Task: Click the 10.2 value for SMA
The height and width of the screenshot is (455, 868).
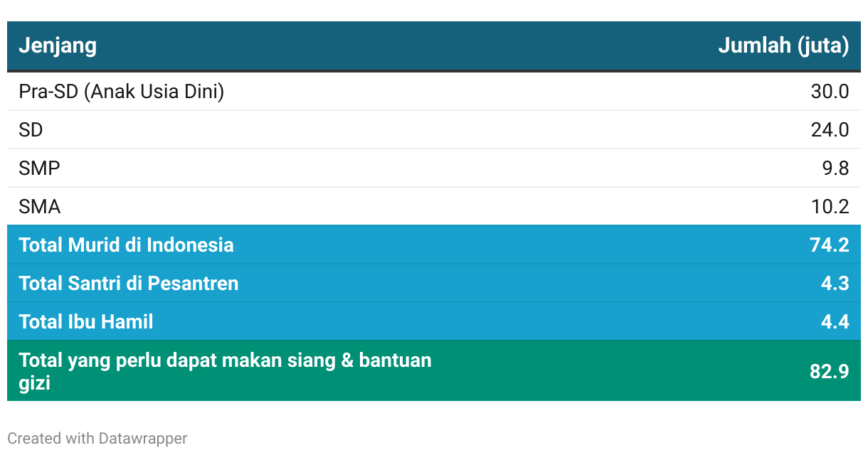Action: click(x=830, y=207)
